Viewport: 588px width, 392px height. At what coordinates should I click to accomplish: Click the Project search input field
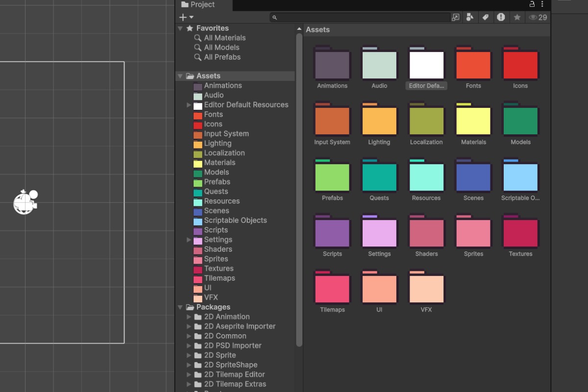coord(362,17)
